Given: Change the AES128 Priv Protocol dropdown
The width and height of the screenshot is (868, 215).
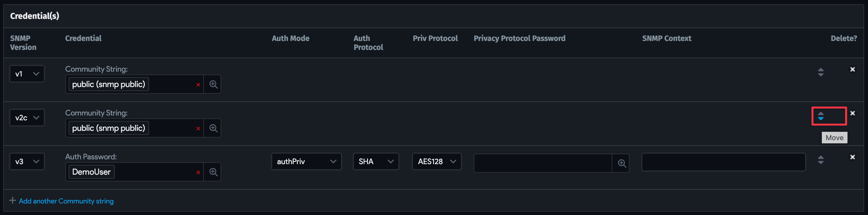Looking at the screenshot, I should click(x=436, y=162).
